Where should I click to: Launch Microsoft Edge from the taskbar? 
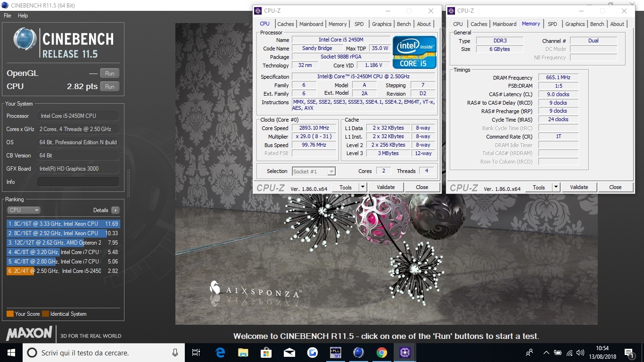pyautogui.click(x=220, y=353)
